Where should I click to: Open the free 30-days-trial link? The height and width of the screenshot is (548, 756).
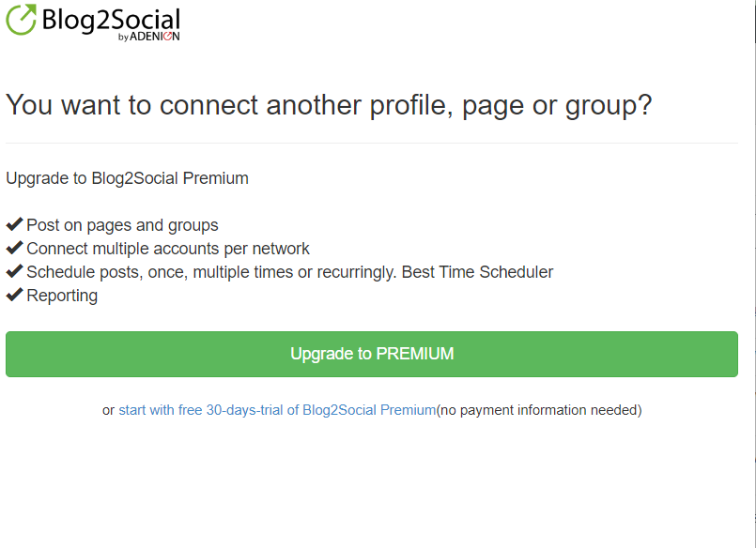(x=277, y=410)
